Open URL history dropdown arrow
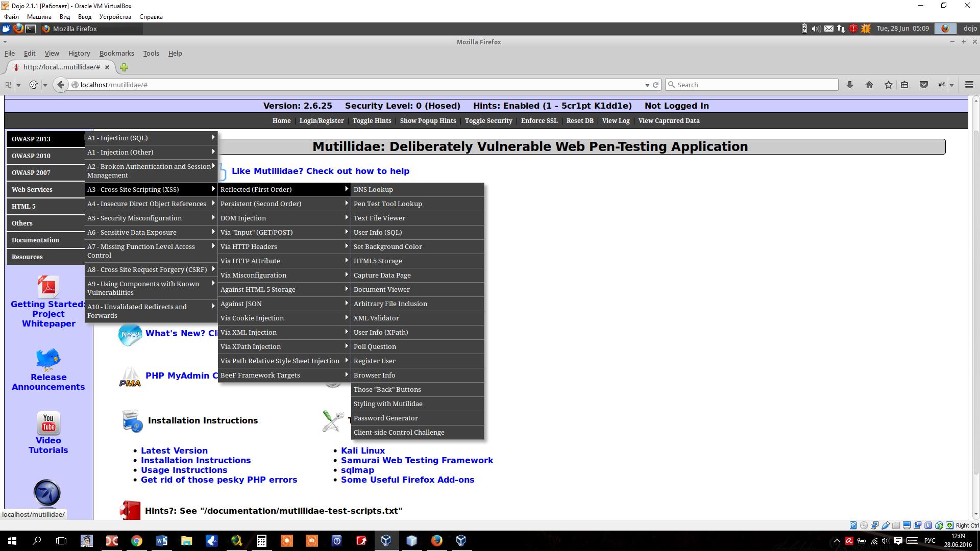 [x=647, y=85]
